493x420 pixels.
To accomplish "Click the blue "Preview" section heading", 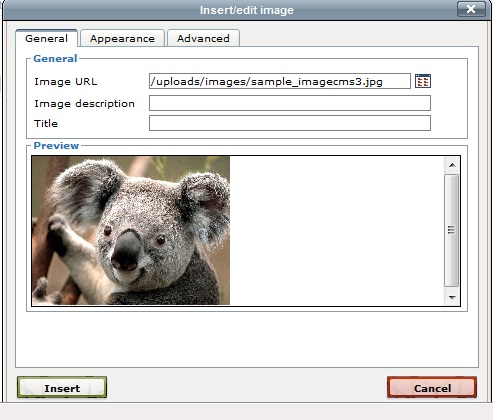I will [56, 146].
